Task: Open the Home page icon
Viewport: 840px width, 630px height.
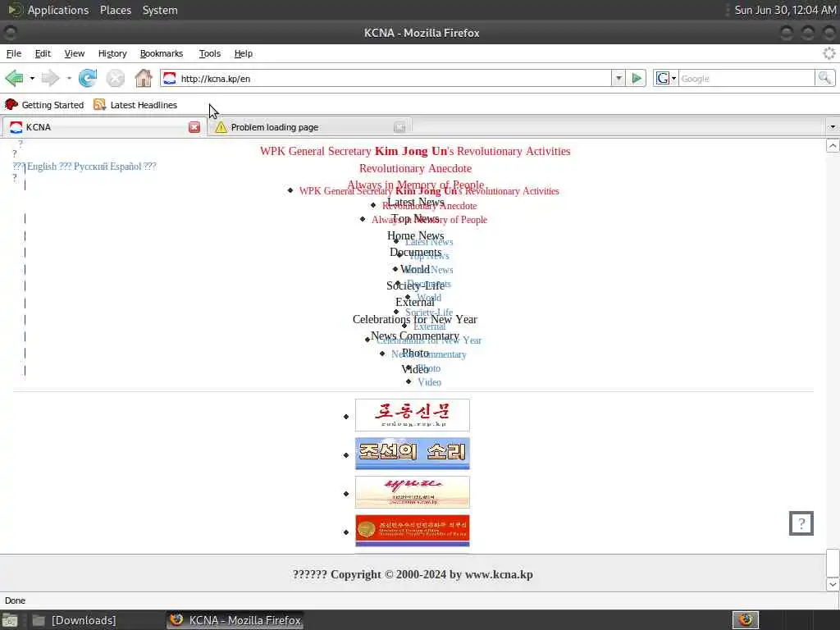Action: [x=143, y=78]
